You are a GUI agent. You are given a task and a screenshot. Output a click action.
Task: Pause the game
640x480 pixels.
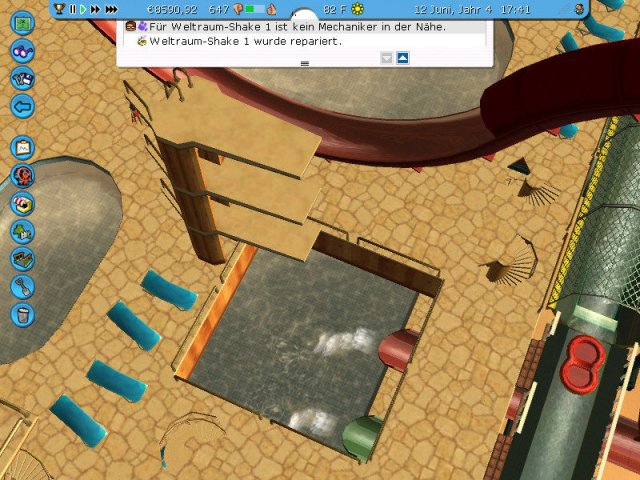73,9
